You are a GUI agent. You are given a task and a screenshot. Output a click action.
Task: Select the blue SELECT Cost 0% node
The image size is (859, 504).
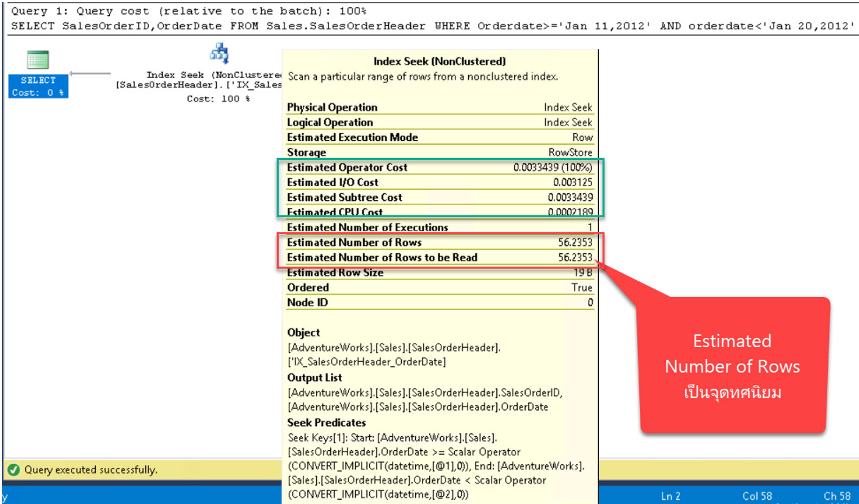(x=38, y=86)
